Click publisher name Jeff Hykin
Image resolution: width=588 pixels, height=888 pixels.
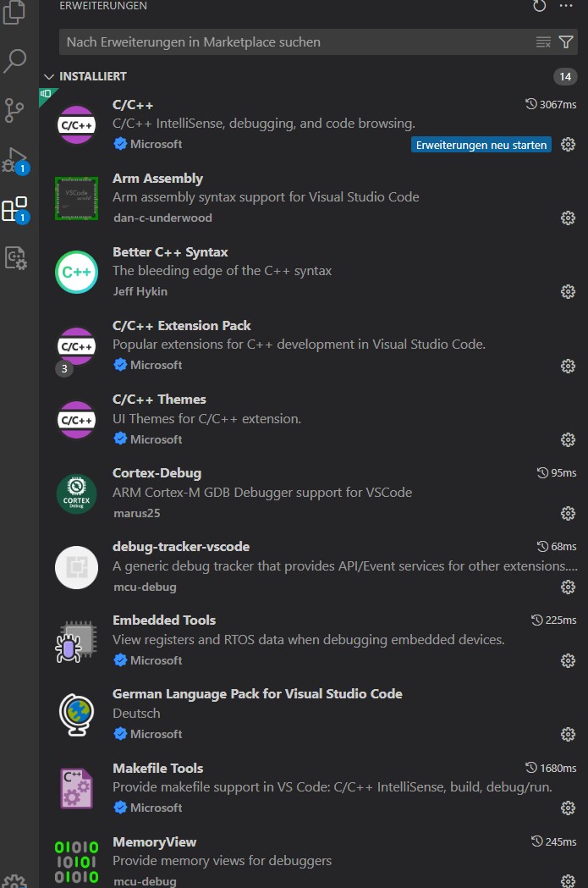point(140,292)
